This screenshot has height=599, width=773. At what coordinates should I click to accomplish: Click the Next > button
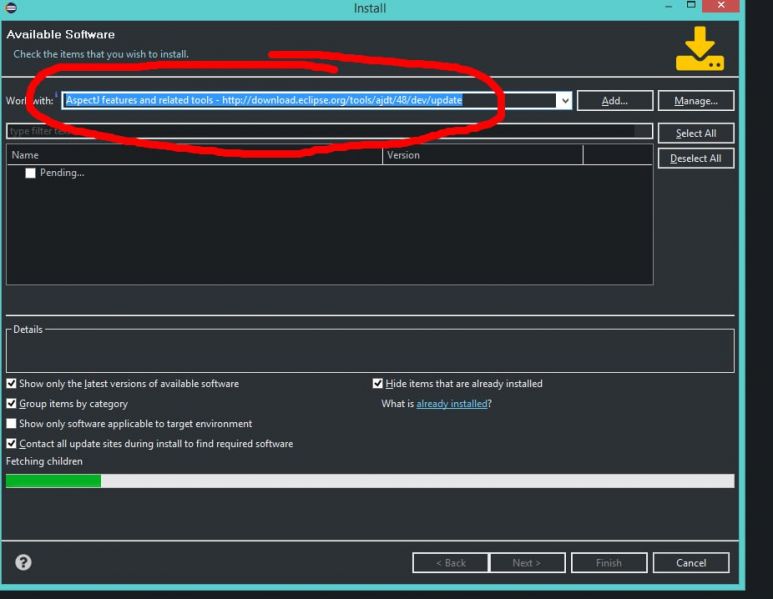click(x=527, y=563)
